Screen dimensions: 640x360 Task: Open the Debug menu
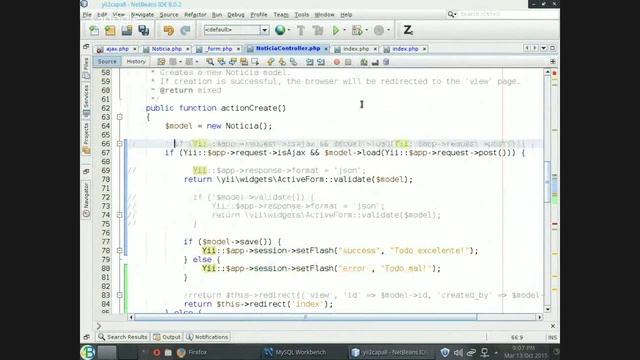[x=236, y=15]
